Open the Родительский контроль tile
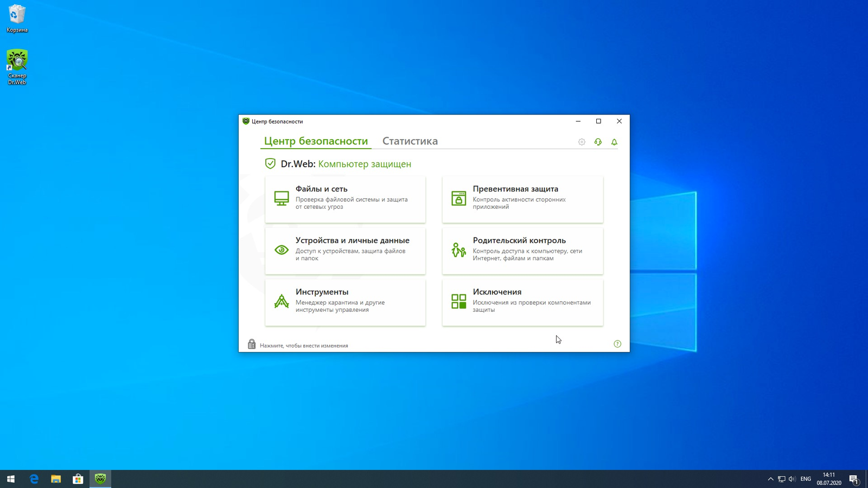 pos(522,251)
